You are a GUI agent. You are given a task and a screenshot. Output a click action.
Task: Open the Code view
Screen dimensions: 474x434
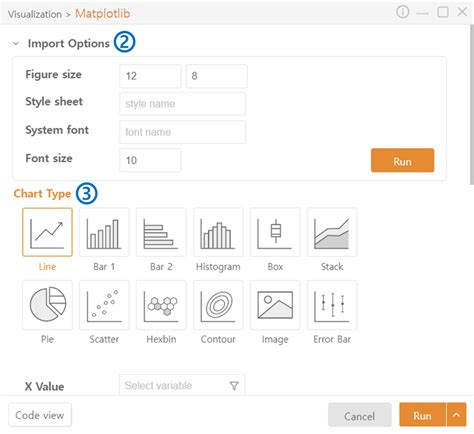[x=40, y=415]
